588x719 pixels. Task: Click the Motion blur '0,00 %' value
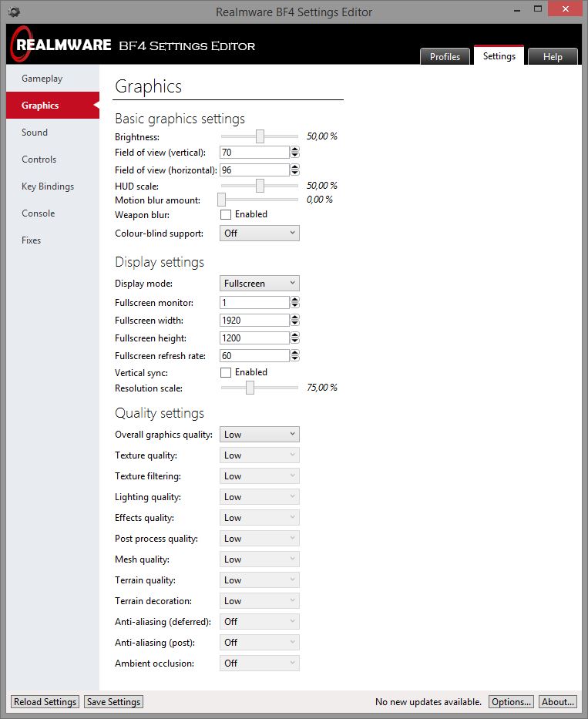320,200
